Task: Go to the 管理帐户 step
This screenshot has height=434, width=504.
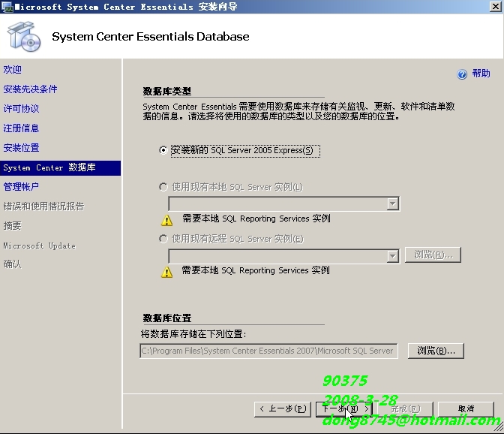Action: point(21,187)
